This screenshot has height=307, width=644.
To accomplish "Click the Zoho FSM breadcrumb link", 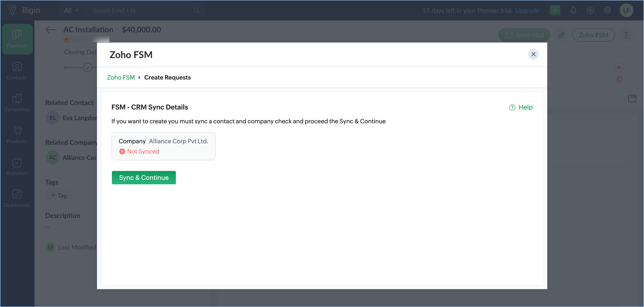I will click(x=121, y=77).
